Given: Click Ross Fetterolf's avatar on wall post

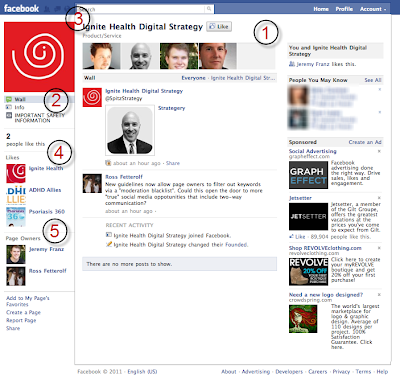Looking at the screenshot, I should click(x=92, y=183).
